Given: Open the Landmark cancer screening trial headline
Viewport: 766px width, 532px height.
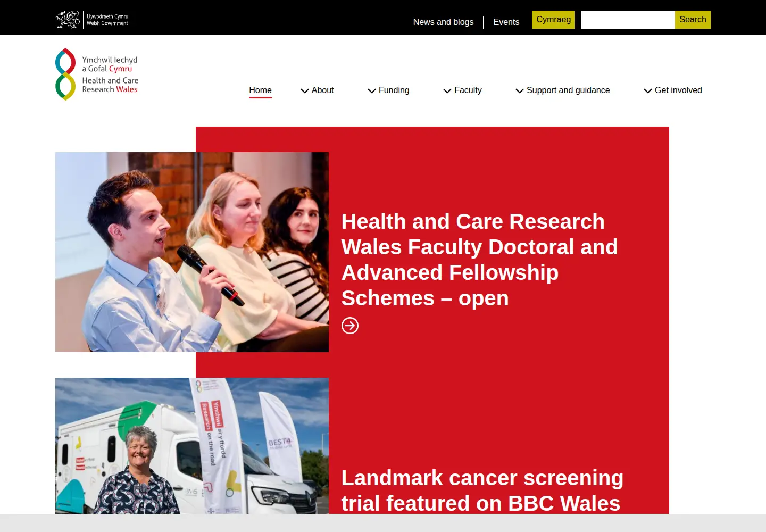Looking at the screenshot, I should pos(482,490).
